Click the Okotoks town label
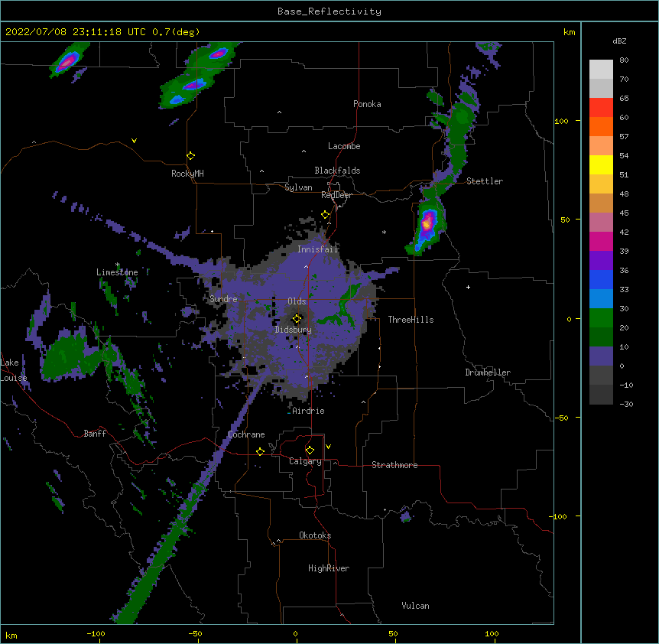The image size is (659, 644). (x=315, y=535)
